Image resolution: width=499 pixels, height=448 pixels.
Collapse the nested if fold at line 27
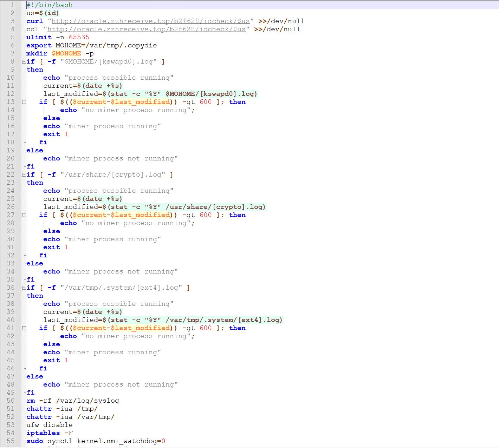(24, 215)
